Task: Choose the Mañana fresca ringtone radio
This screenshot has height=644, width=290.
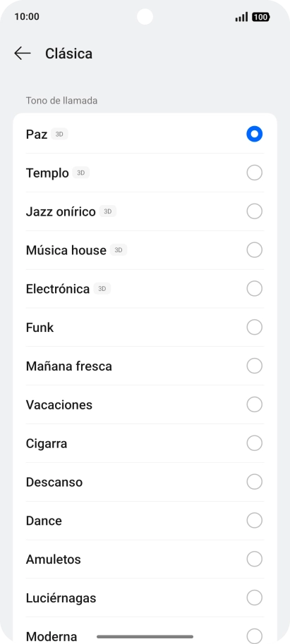Action: 254,366
